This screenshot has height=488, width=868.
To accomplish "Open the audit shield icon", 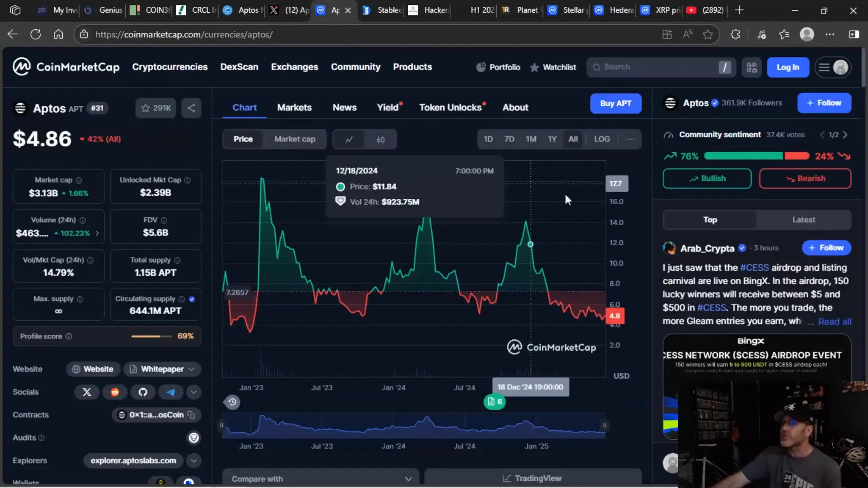I will pos(193,438).
